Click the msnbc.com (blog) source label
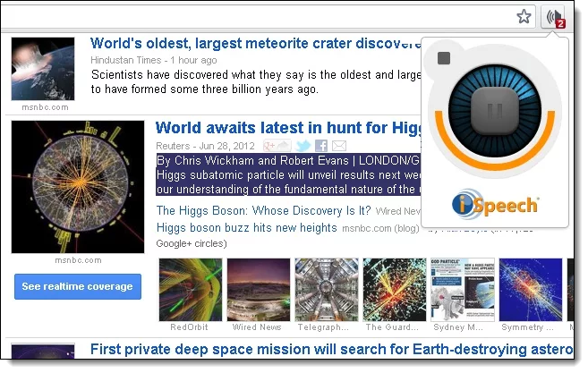 coord(380,228)
